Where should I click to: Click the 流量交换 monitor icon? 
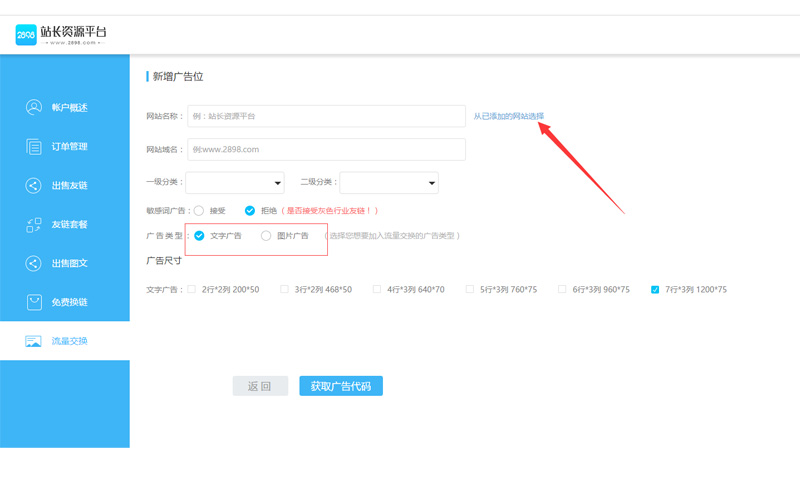click(x=34, y=341)
